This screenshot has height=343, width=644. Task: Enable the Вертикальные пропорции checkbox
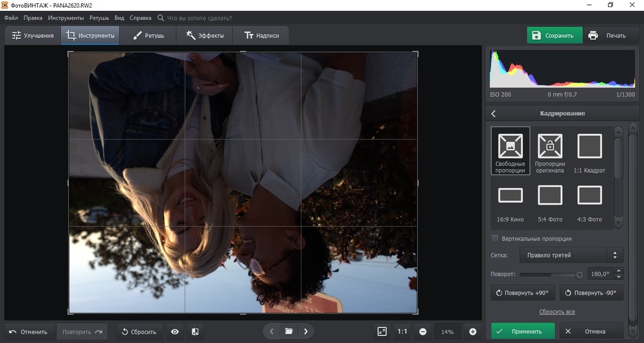coord(495,238)
